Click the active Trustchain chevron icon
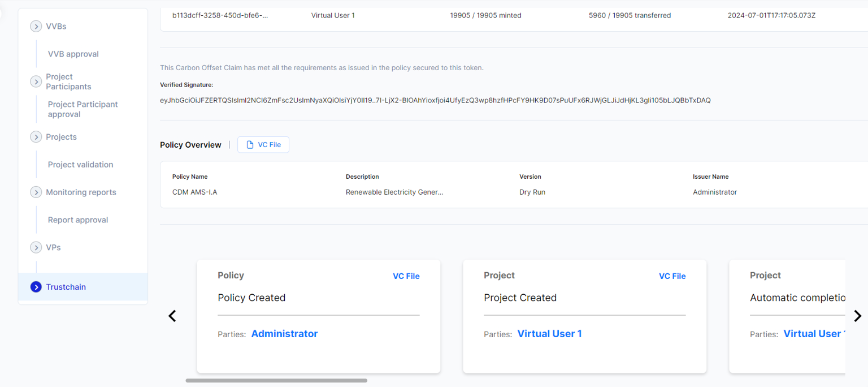Viewport: 868px width, 387px height. (x=36, y=287)
